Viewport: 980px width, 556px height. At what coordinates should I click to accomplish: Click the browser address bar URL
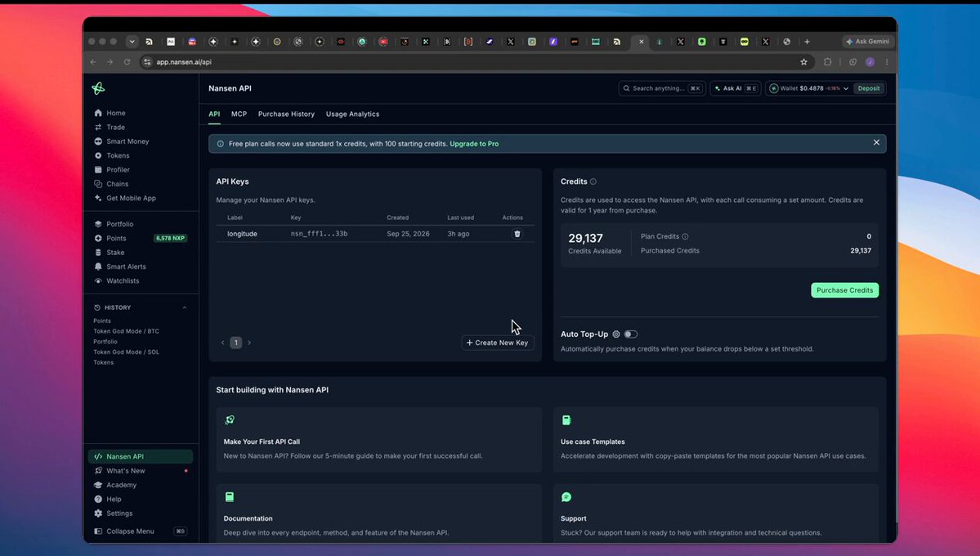[x=184, y=62]
